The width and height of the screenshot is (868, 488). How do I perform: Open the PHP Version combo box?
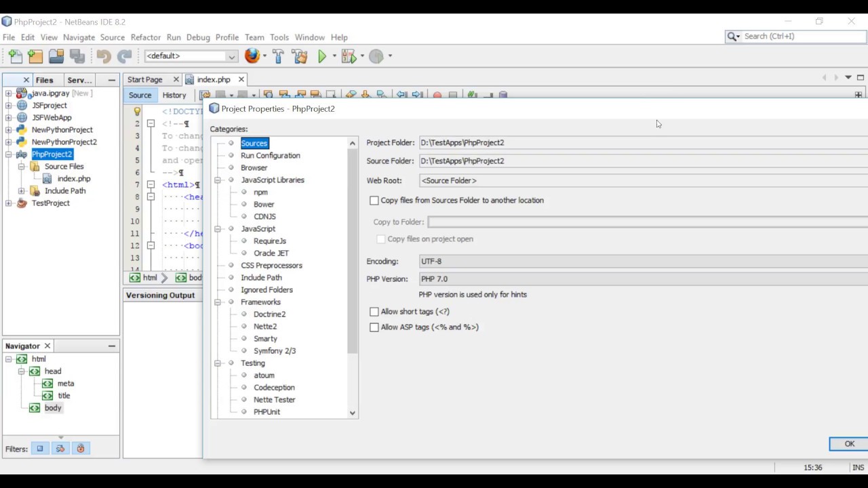coord(644,279)
